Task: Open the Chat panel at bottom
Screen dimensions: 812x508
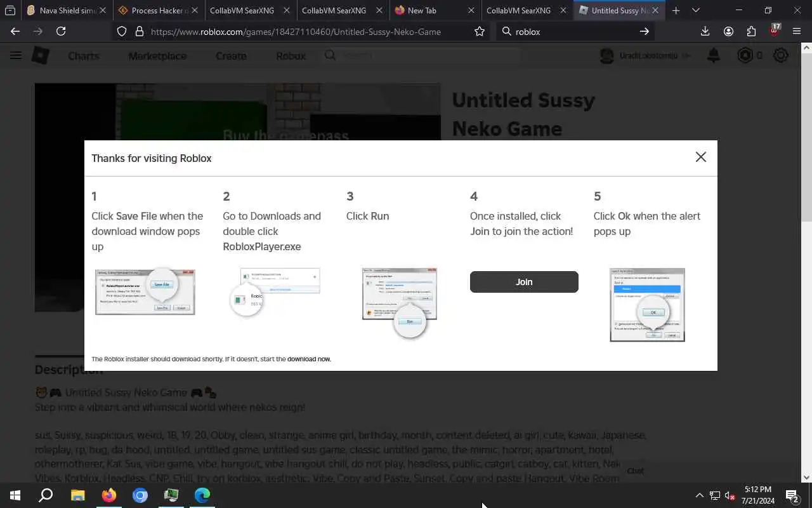Action: point(635,471)
